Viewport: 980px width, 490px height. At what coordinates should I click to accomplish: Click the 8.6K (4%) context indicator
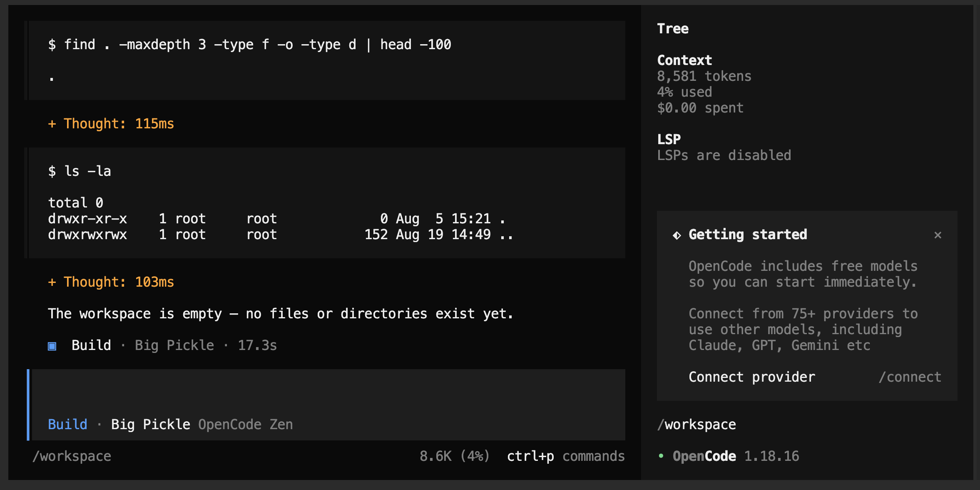[x=455, y=456]
